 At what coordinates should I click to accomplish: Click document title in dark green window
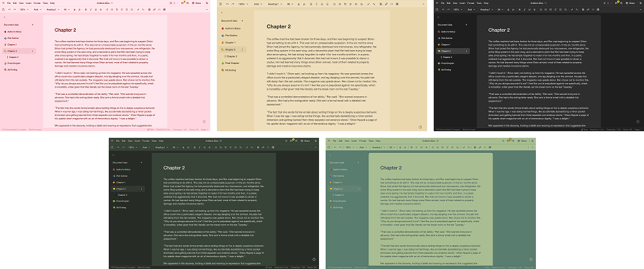pyautogui.click(x=212, y=140)
